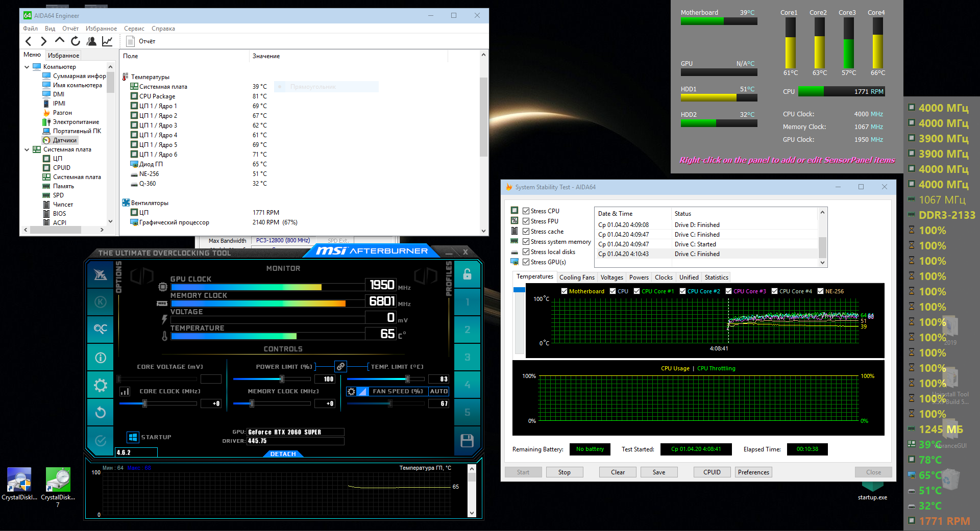Open fan speed settings gear in Afterburner
Viewport: 980px width, 531px height.
pyautogui.click(x=351, y=391)
